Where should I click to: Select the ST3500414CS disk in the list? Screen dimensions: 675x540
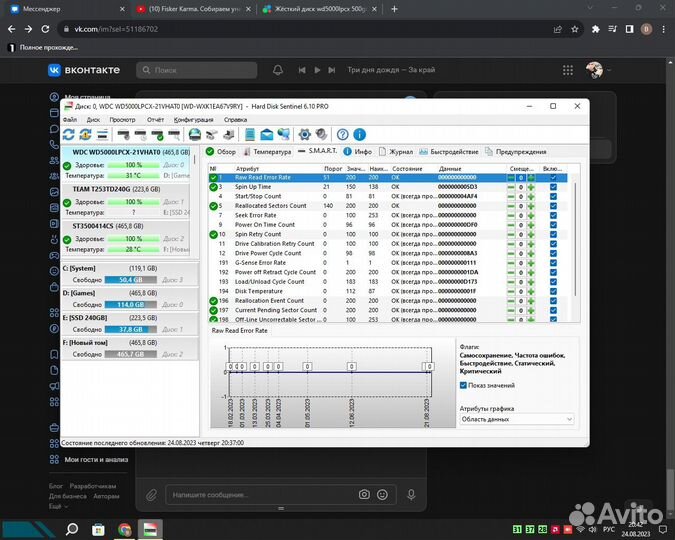pos(125,238)
